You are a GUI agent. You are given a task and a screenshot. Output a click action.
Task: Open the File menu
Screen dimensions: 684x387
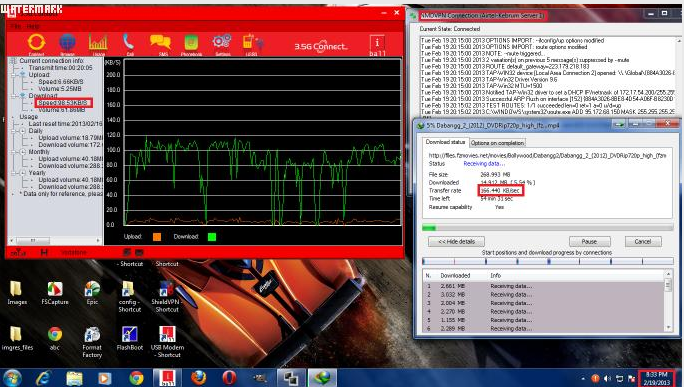click(x=16, y=27)
